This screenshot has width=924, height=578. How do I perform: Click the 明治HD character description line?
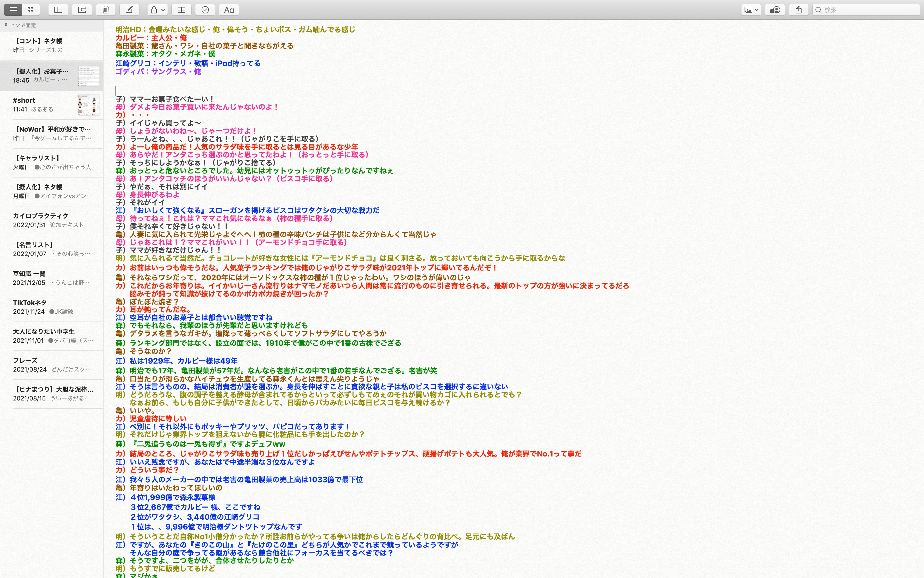235,29
